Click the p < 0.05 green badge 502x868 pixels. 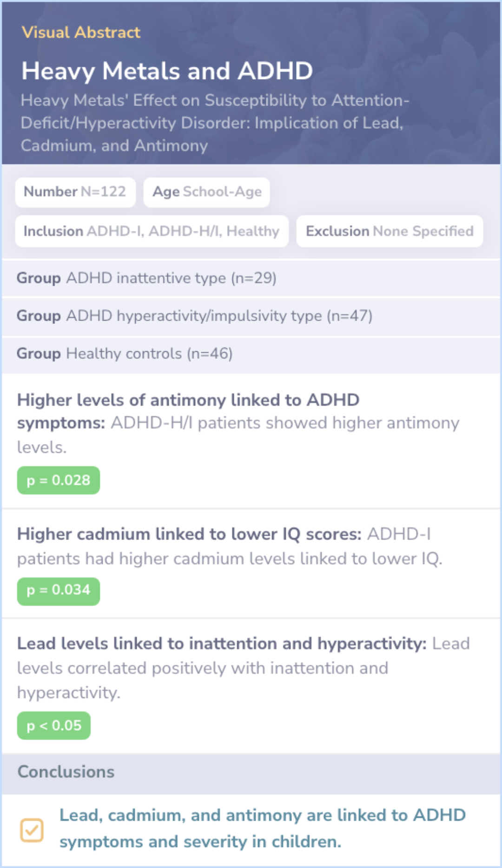[x=54, y=725]
